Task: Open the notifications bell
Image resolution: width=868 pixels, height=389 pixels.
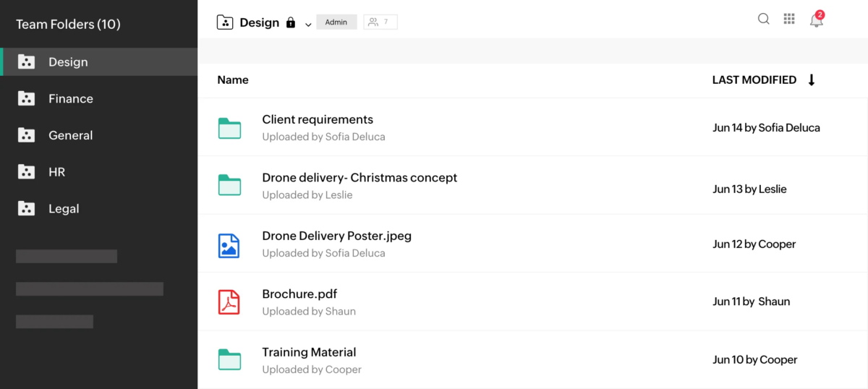Action: pos(816,20)
